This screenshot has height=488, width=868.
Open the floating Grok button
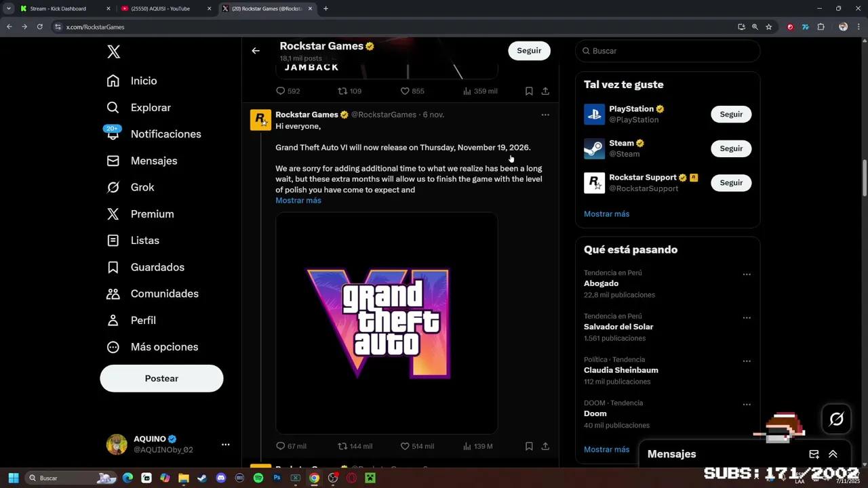836,420
